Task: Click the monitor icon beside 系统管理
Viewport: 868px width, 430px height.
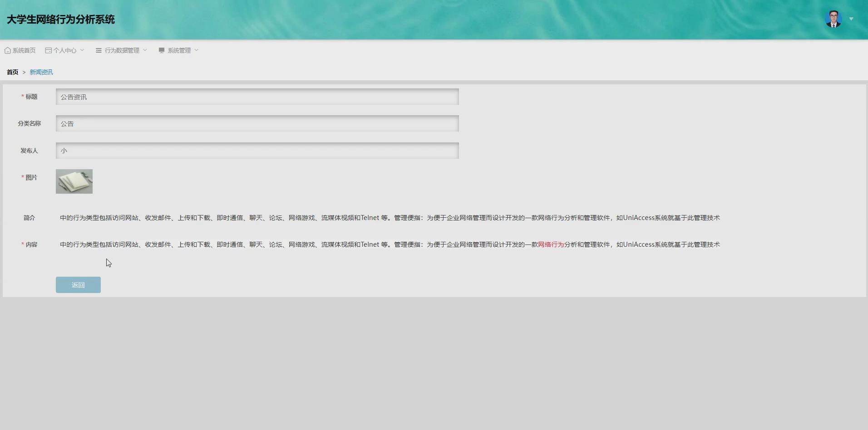Action: pyautogui.click(x=162, y=50)
